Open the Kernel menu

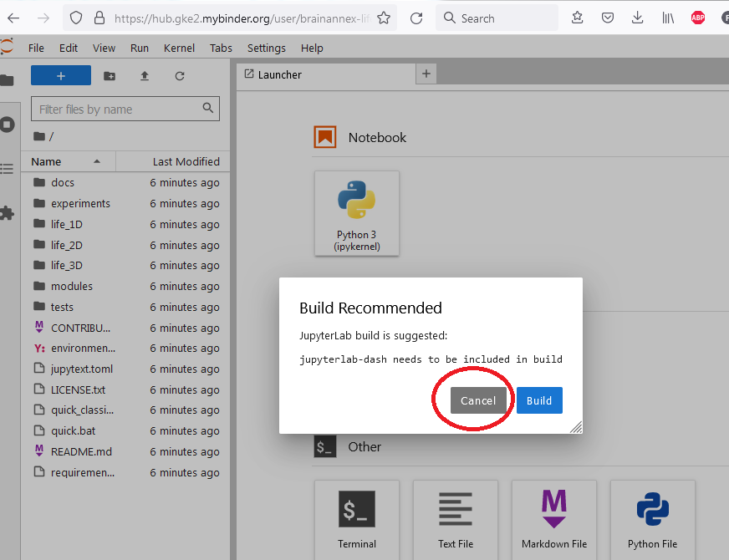point(179,48)
